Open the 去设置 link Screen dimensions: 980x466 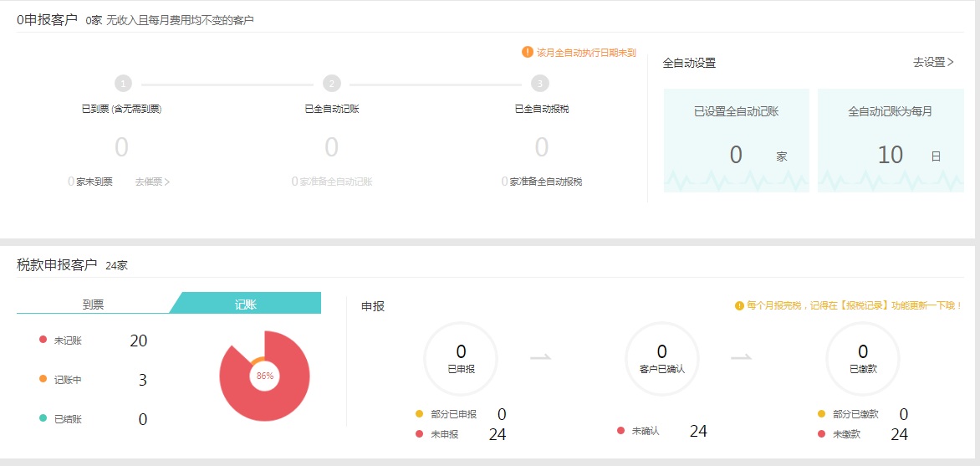tap(933, 62)
